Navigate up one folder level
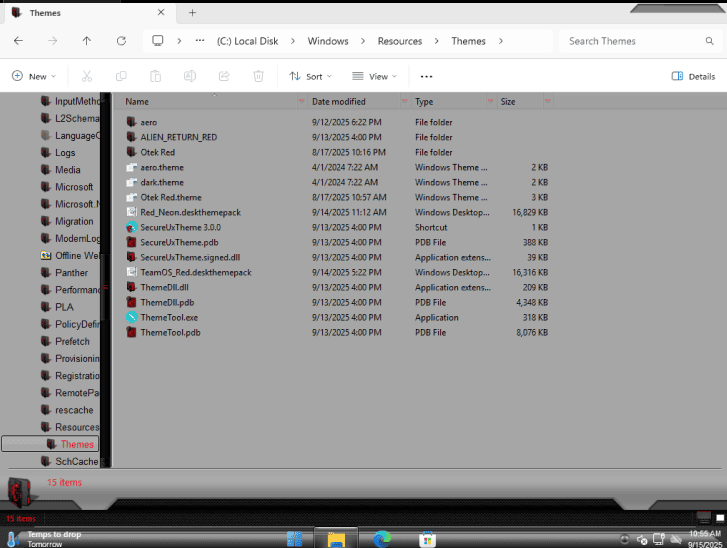Viewport: 727px width, 548px height. click(87, 41)
